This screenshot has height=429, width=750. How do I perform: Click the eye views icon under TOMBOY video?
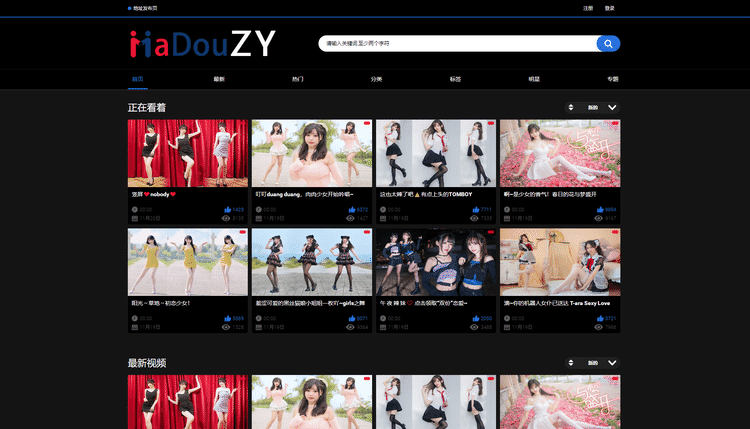(473, 217)
